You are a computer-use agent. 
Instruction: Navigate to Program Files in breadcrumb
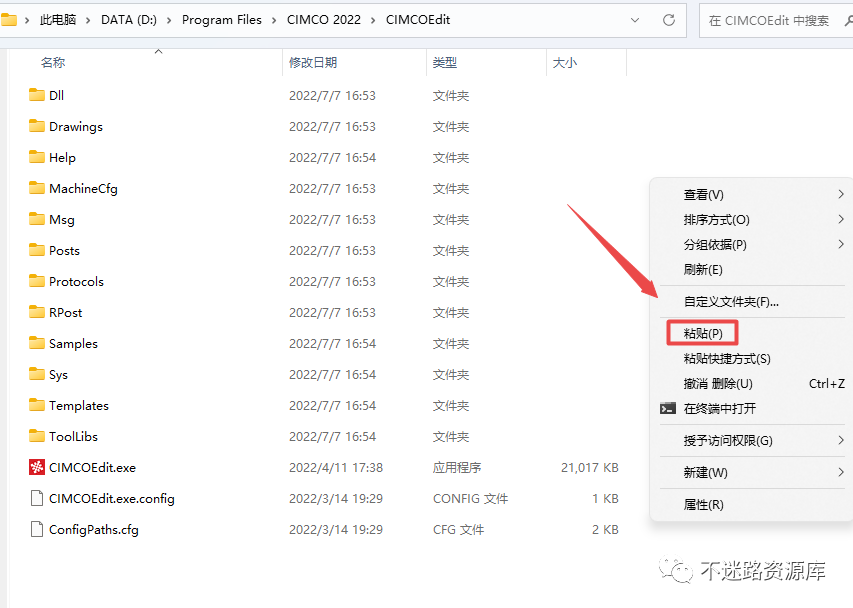[x=222, y=20]
